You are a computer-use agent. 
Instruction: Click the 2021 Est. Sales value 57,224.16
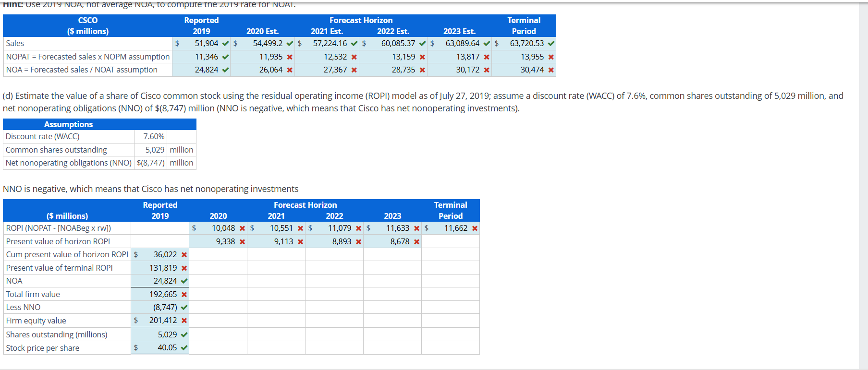point(330,43)
